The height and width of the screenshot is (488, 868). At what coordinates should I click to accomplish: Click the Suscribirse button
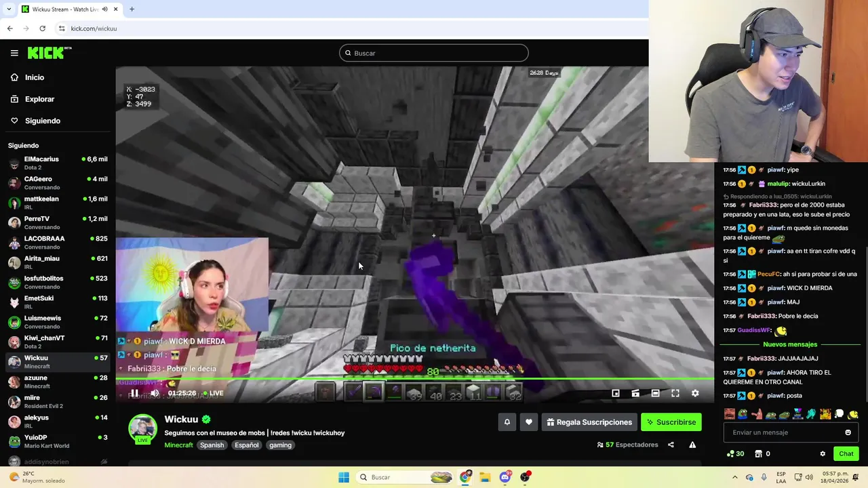tap(671, 422)
